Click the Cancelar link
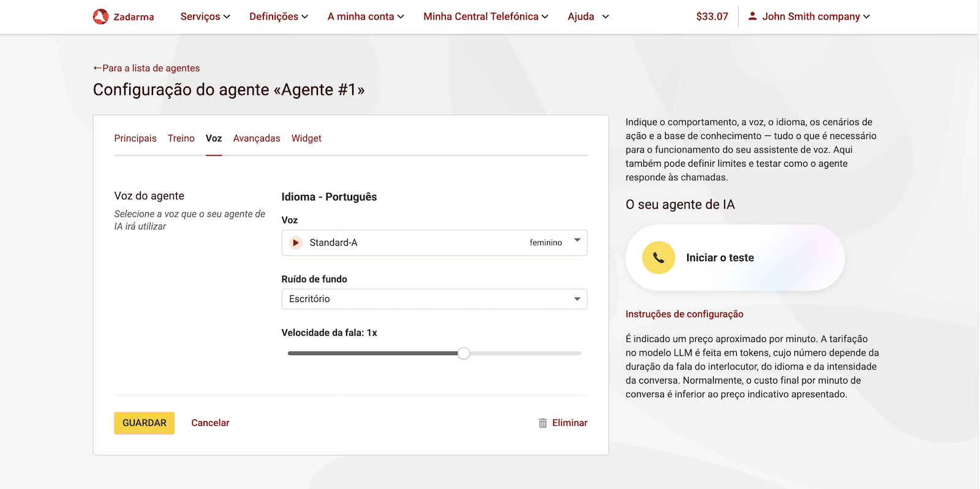The width and height of the screenshot is (980, 489). click(210, 423)
